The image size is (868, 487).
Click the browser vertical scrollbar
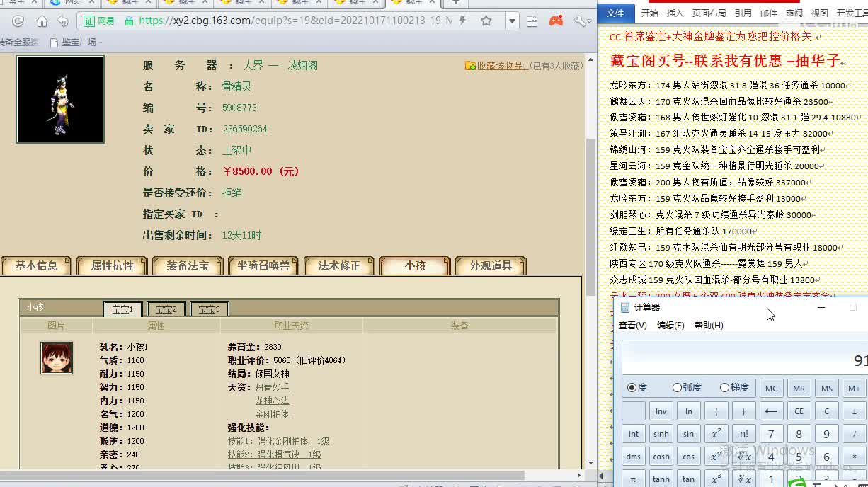[x=591, y=216]
